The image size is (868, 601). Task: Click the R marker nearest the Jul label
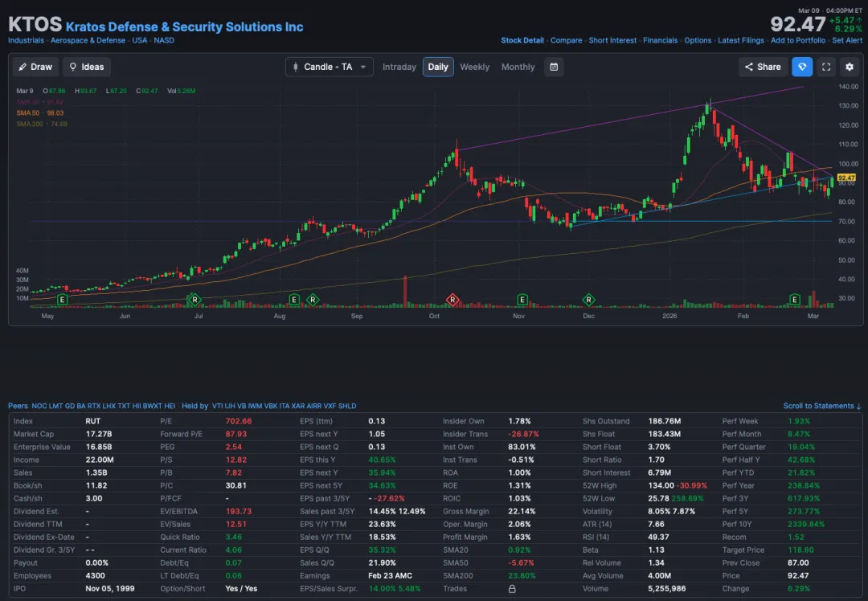coord(194,300)
